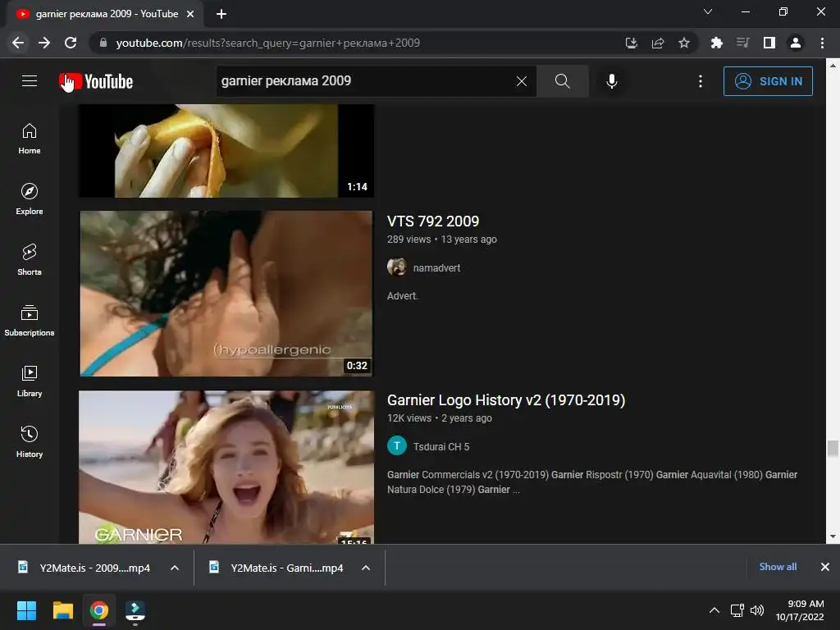This screenshot has height=630, width=840.
Task: Click the magnifier search button
Action: click(563, 81)
